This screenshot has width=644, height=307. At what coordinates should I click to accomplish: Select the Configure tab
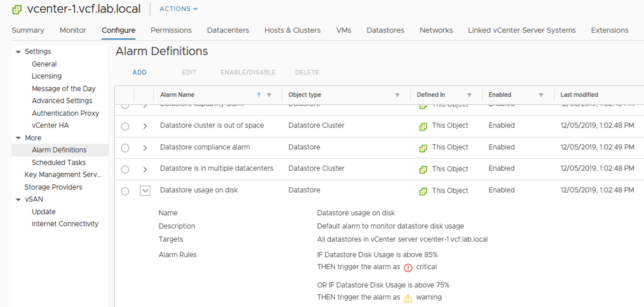pos(118,30)
